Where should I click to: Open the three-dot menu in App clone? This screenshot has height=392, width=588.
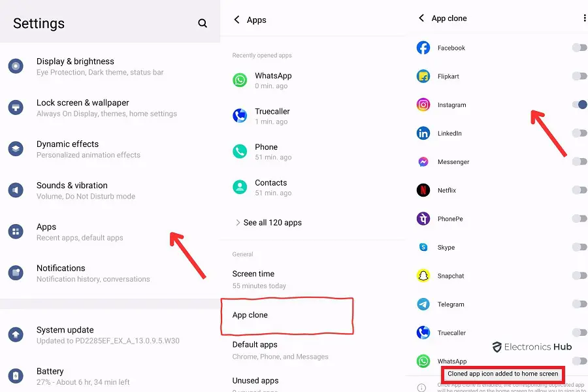[584, 18]
